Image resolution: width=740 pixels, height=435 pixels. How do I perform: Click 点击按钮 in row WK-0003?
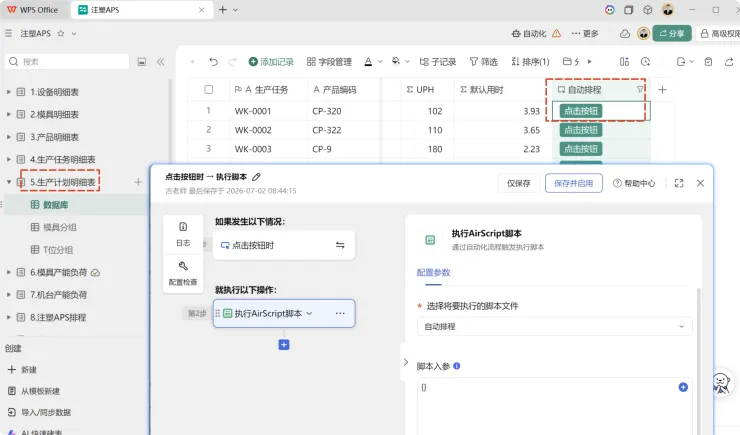click(581, 149)
